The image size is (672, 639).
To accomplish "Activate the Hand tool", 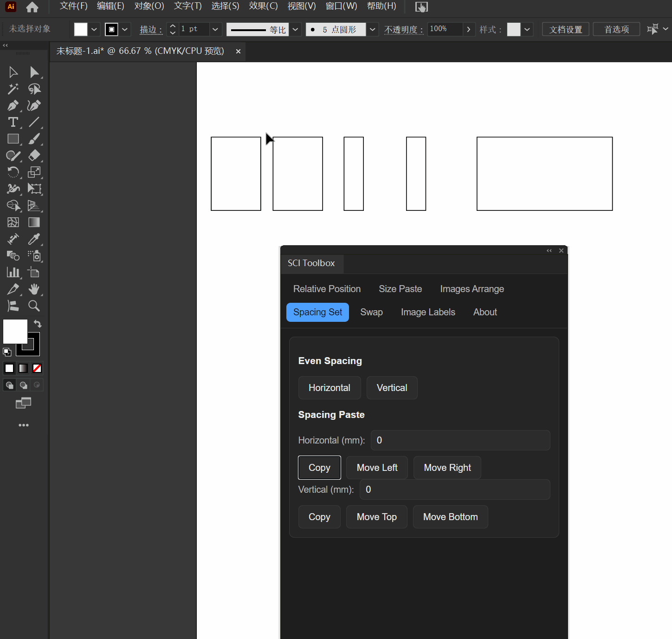I will click(34, 289).
